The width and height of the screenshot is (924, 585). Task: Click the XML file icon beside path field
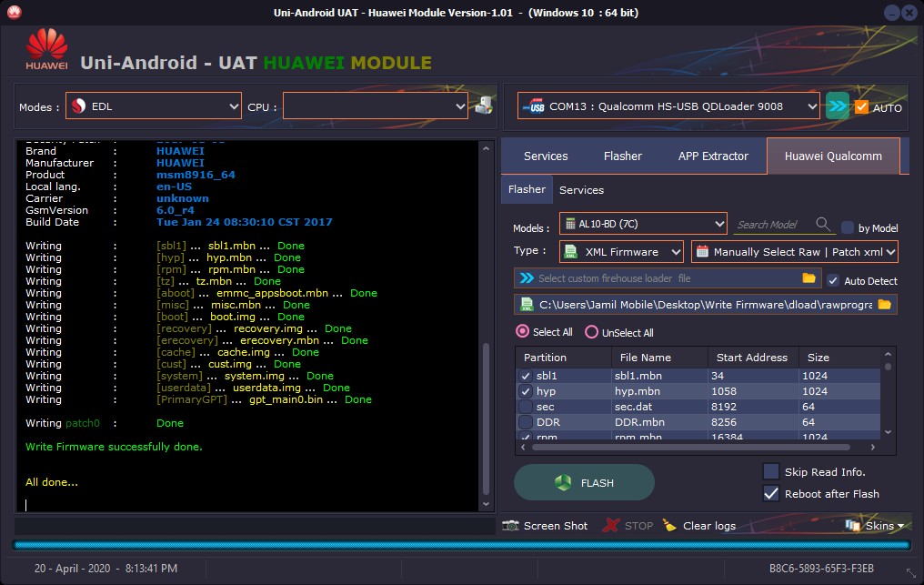[x=527, y=304]
